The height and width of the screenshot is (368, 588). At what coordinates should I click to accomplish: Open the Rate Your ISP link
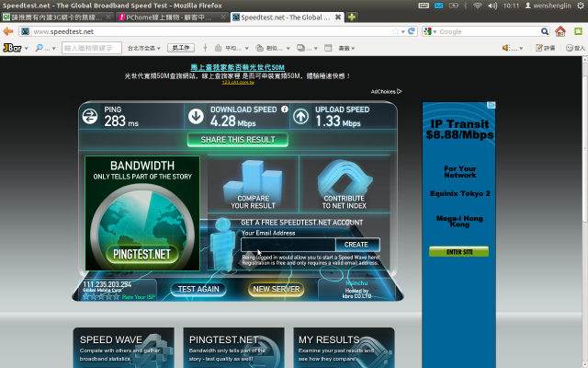[139, 296]
